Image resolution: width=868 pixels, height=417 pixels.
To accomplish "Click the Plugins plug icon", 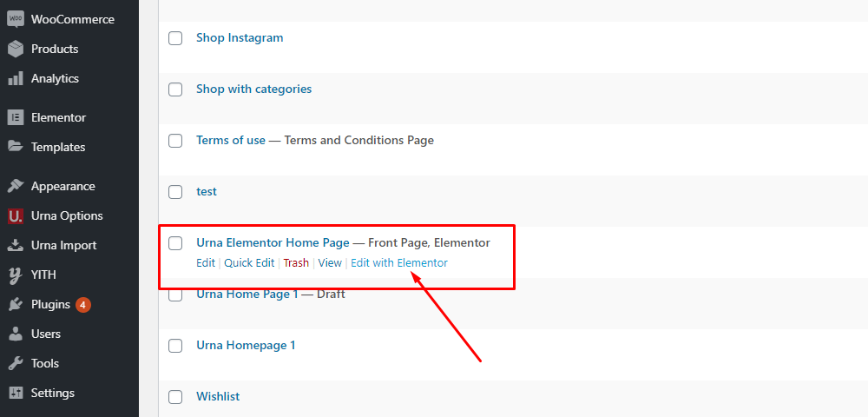I will point(16,305).
